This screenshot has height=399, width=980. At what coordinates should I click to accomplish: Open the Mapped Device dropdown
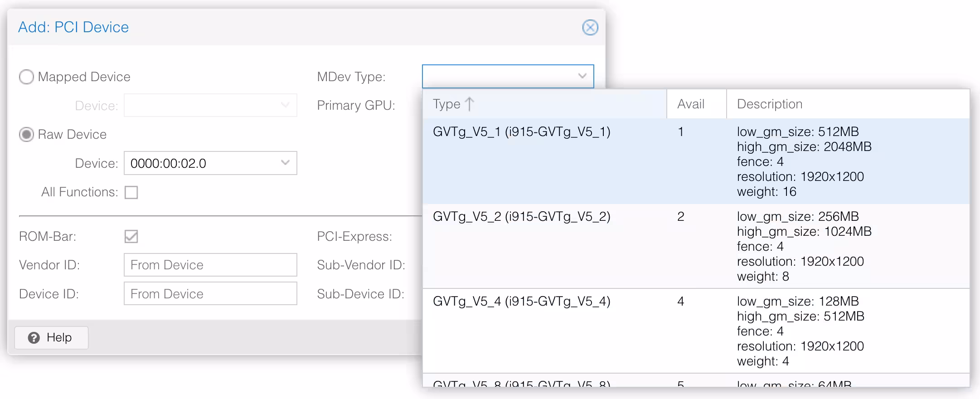(x=285, y=105)
